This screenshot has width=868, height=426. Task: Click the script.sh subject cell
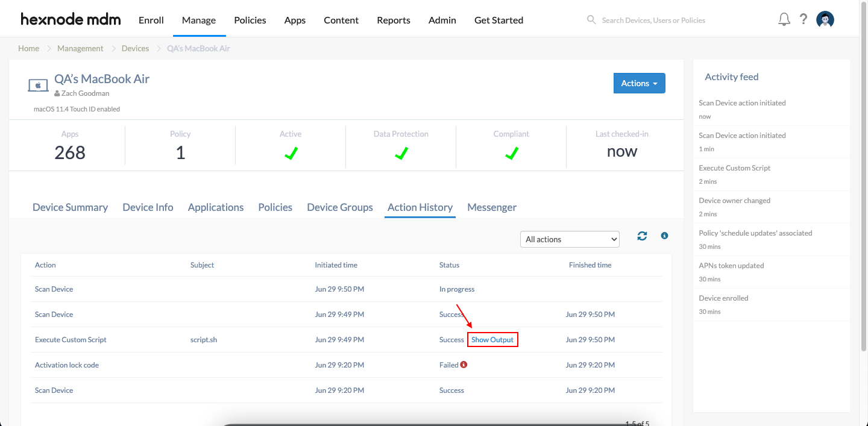(x=204, y=340)
